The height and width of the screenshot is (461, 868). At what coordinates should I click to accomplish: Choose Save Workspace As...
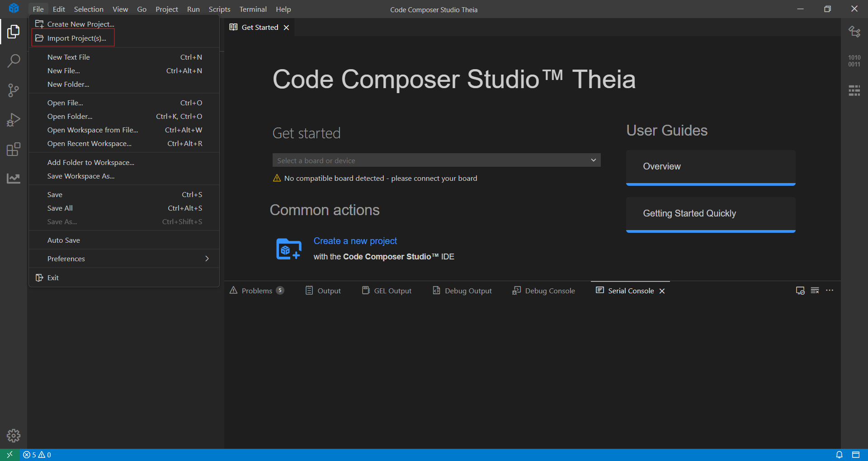[x=124, y=176]
